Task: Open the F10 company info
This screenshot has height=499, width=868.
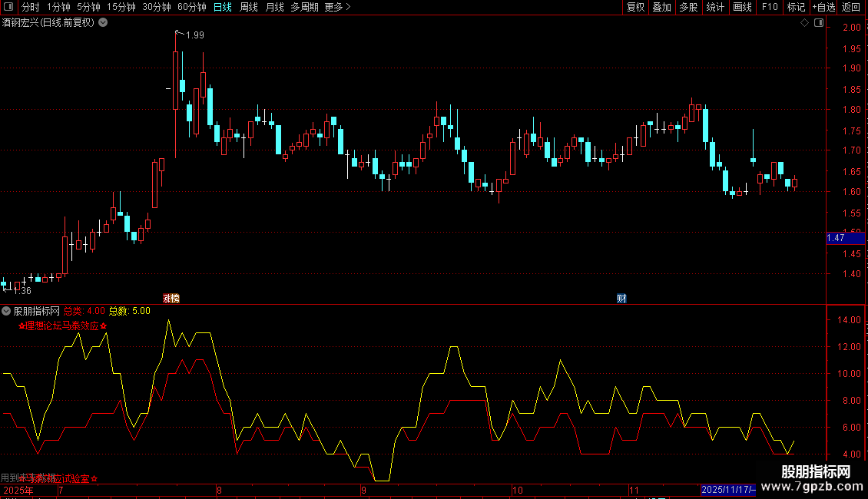Action: (x=770, y=7)
